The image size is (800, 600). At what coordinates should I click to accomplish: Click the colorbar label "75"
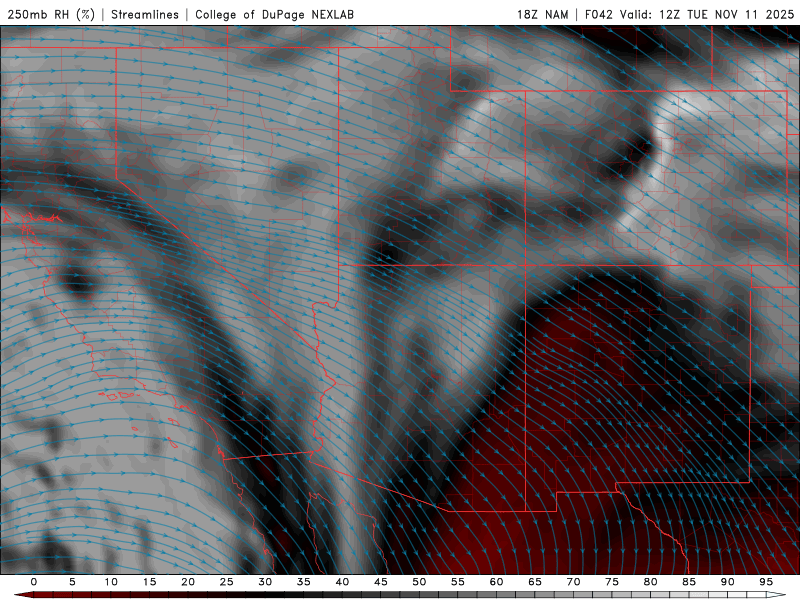coord(612,582)
